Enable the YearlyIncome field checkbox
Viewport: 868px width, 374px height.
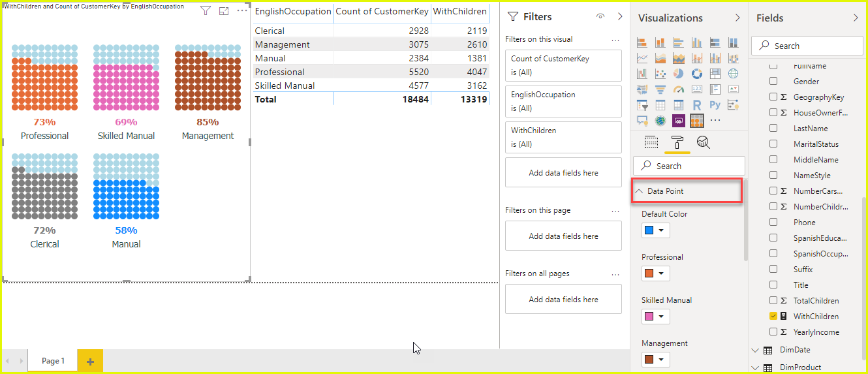point(773,332)
